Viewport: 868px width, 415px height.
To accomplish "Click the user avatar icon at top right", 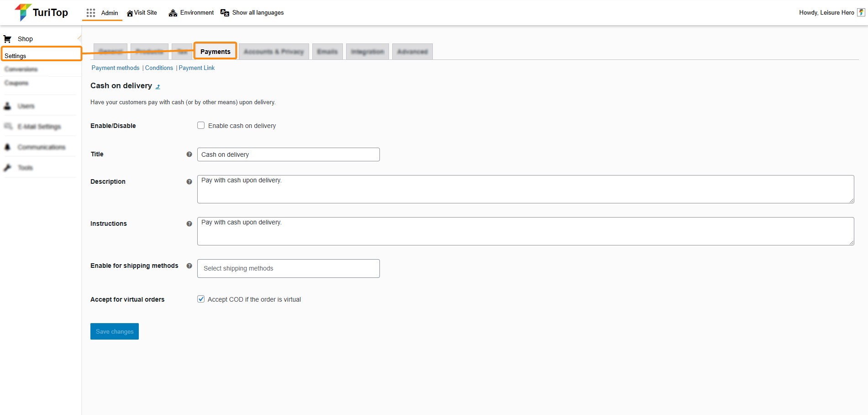I will (861, 12).
